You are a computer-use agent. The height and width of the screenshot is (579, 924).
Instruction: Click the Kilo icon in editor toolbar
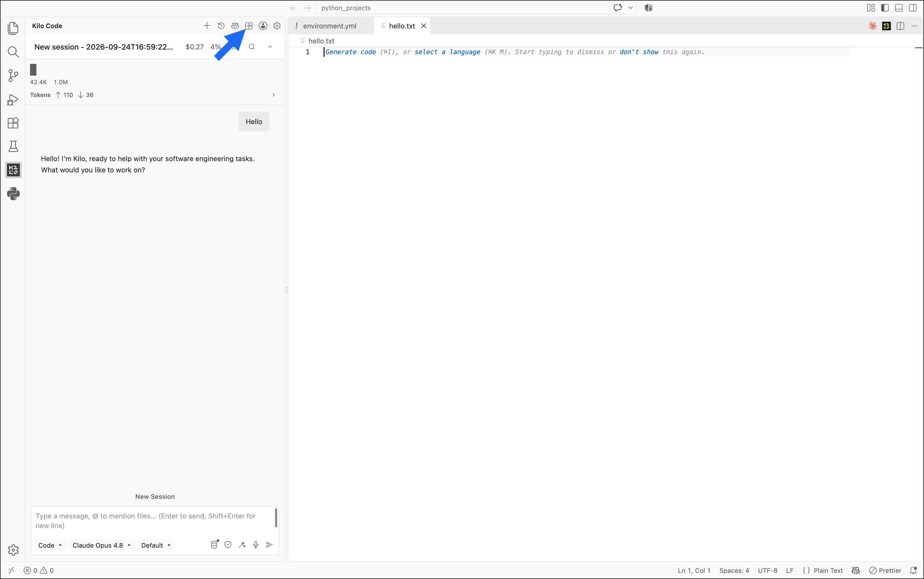[887, 26]
